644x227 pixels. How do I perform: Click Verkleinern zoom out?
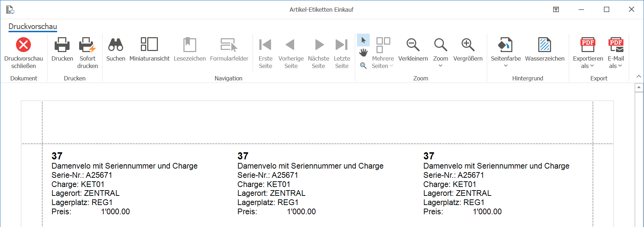point(413,49)
